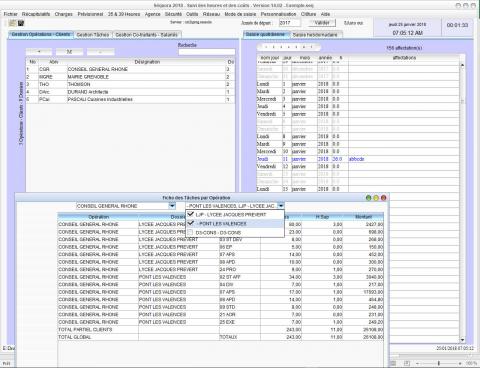Click the Mercredi 10 janvier row
Image resolution: width=480 pixels, height=368 pixels.
358,151
